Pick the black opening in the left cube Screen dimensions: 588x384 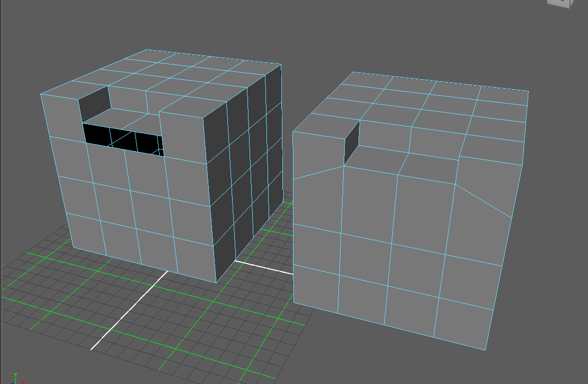pos(123,140)
